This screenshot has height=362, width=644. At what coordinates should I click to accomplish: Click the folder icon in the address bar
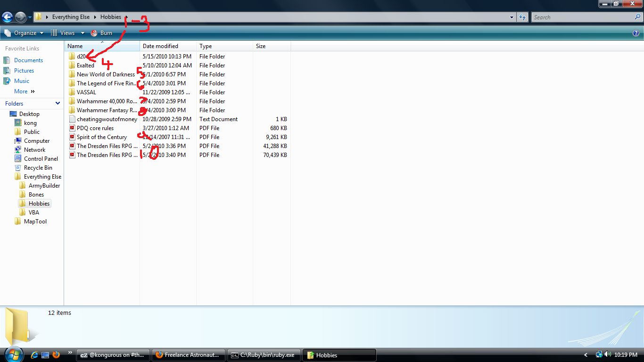tap(39, 17)
